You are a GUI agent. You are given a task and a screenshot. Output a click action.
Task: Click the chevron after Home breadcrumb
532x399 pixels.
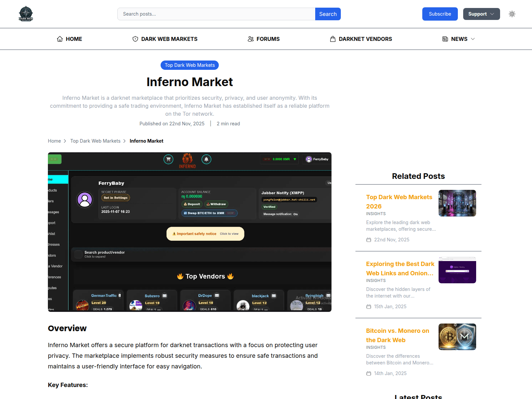pyautogui.click(x=65, y=141)
